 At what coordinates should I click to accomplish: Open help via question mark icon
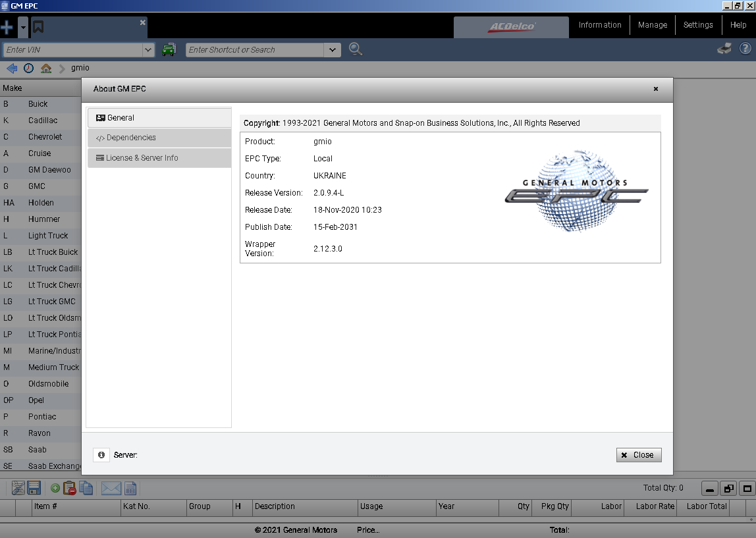[745, 48]
